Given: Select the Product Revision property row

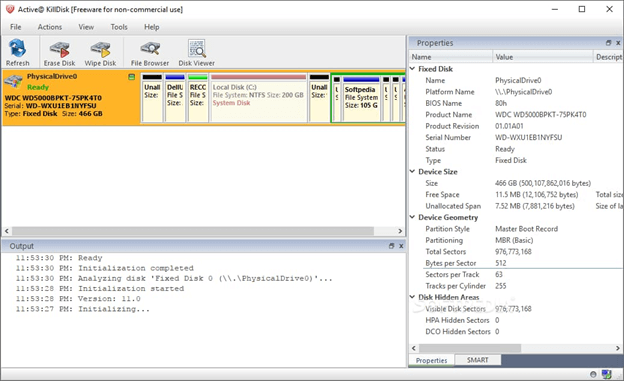Looking at the screenshot, I should pos(516,126).
